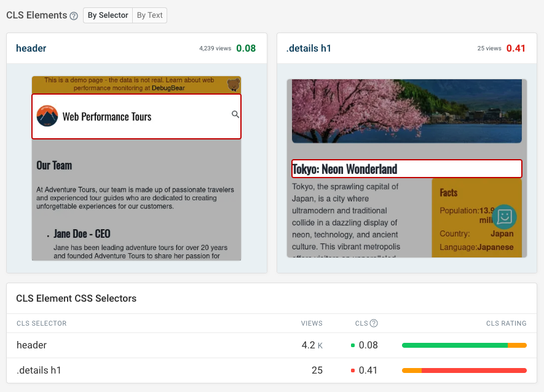
Task: Click the 4,239 views label
Action: [215, 49]
